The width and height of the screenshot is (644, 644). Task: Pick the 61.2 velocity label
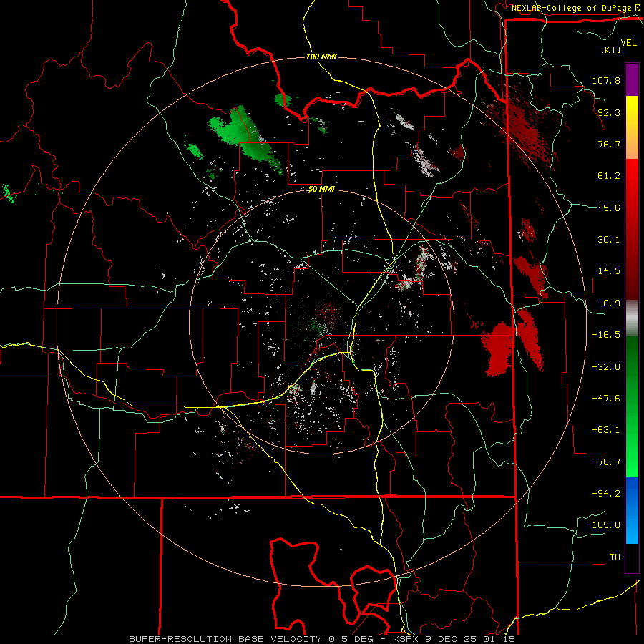point(609,176)
